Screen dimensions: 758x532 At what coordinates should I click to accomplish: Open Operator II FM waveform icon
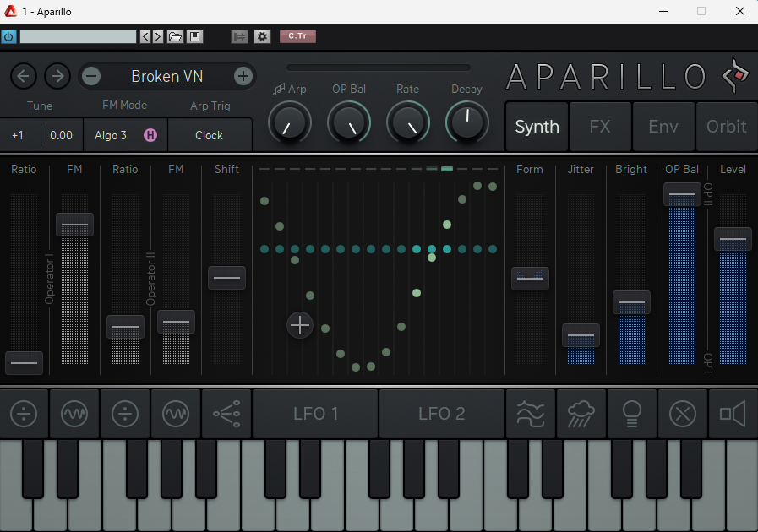(176, 414)
